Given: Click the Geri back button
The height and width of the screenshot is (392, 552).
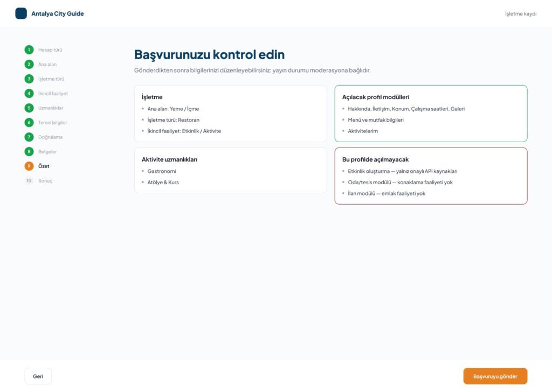Looking at the screenshot, I should 38,376.
